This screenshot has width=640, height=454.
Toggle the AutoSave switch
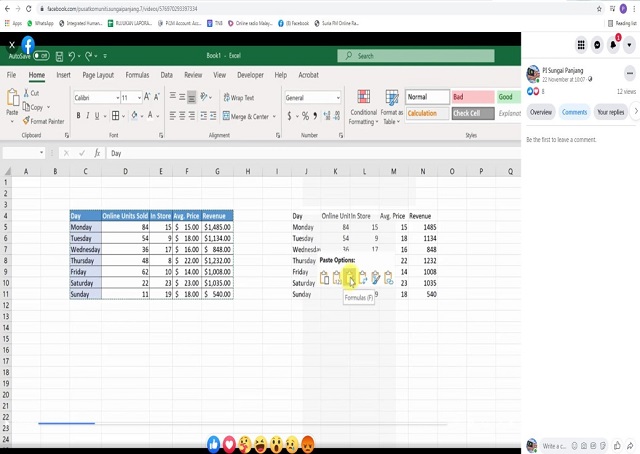(41, 56)
